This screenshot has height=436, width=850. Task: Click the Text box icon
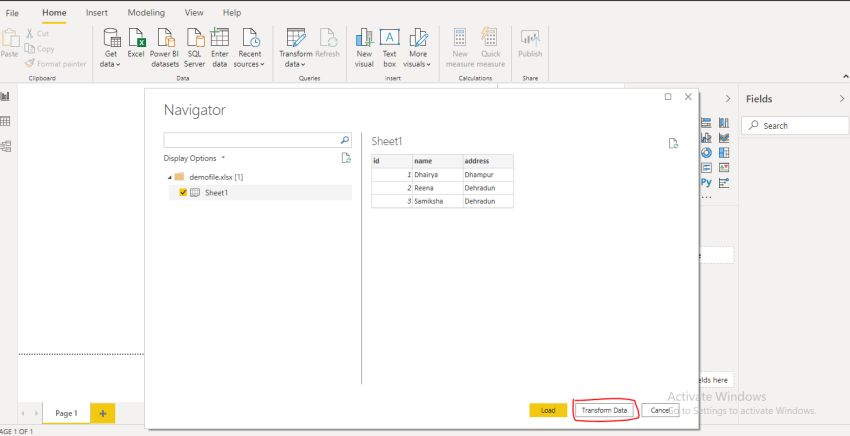(x=389, y=38)
